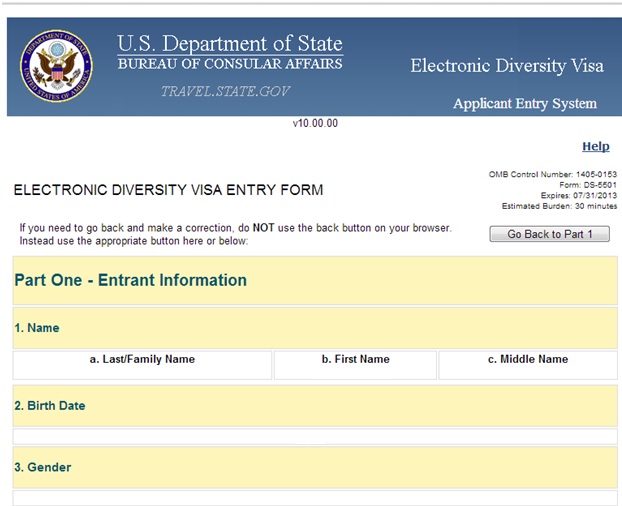Image resolution: width=622 pixels, height=506 pixels.
Task: Click the Form DS-5501 label
Action: pyautogui.click(x=580, y=185)
